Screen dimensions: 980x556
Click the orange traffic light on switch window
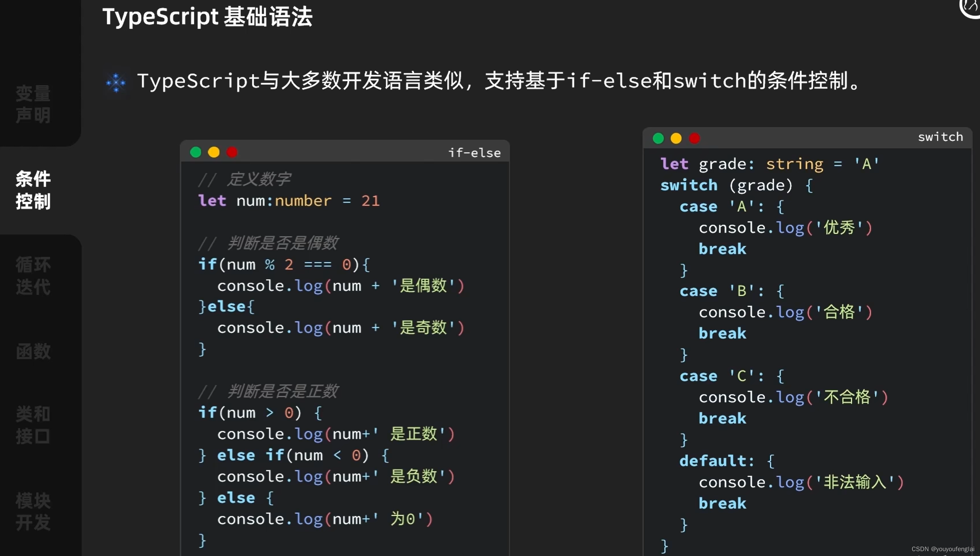(679, 138)
